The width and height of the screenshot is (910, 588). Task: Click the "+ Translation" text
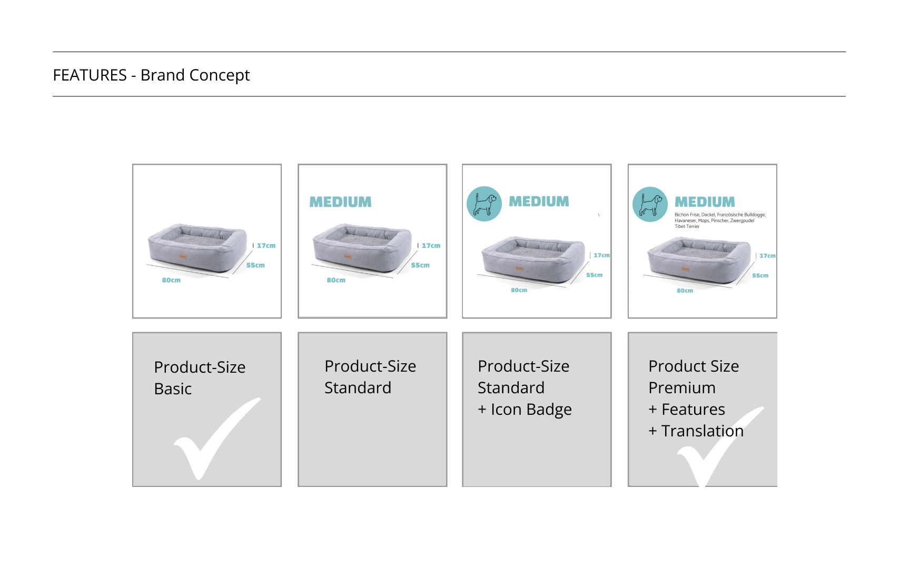coord(696,431)
